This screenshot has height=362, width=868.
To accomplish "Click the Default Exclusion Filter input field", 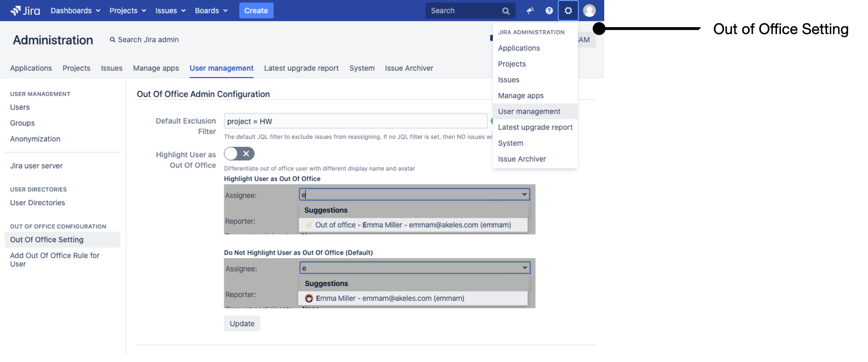I will 355,121.
